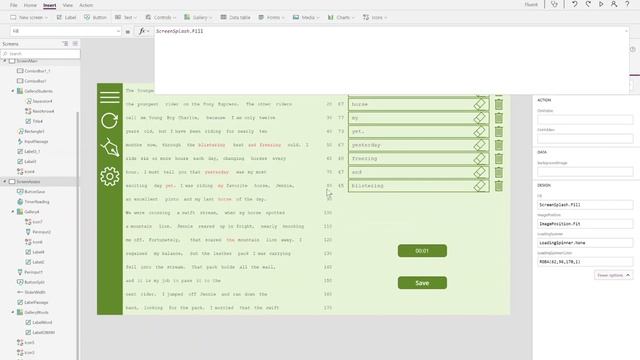Open the Media dropdown
Image resolution: width=640 pixels, height=360 pixels.
coord(306,18)
